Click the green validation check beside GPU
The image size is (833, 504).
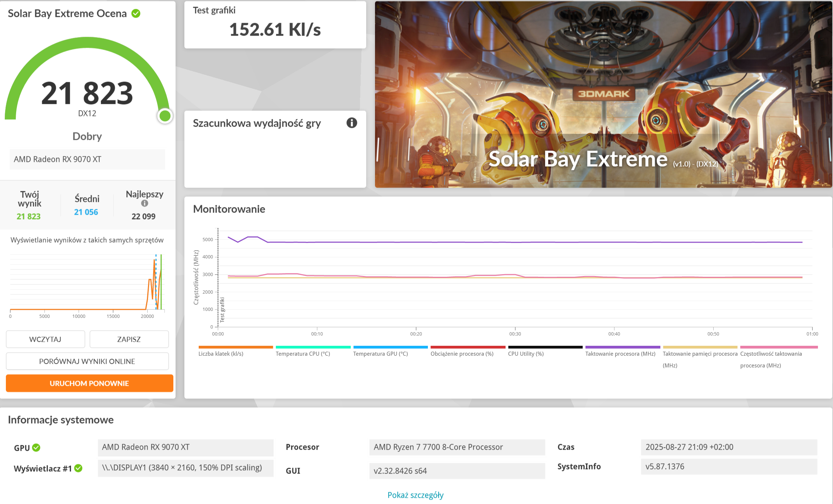point(36,447)
